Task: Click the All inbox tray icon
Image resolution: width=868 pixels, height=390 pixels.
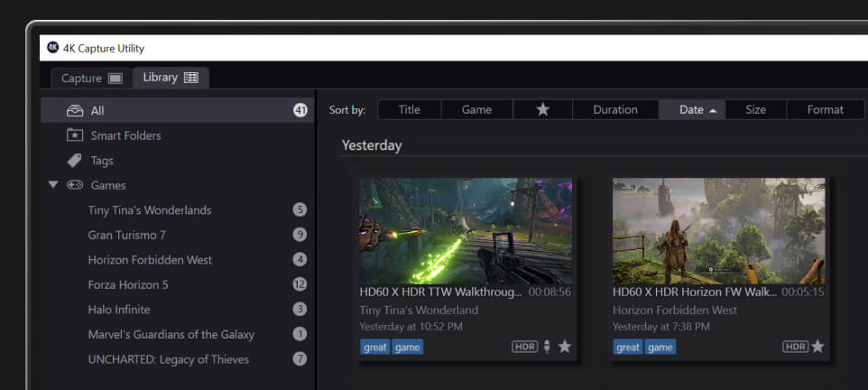Action: pos(75,110)
